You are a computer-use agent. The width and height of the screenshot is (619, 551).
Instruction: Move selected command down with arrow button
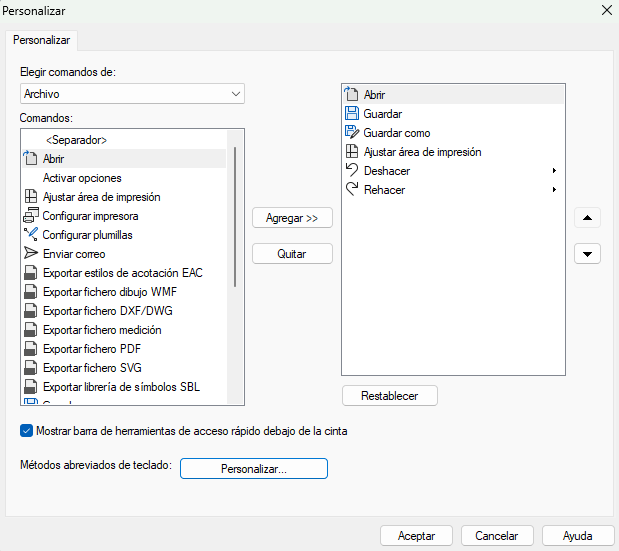click(587, 253)
